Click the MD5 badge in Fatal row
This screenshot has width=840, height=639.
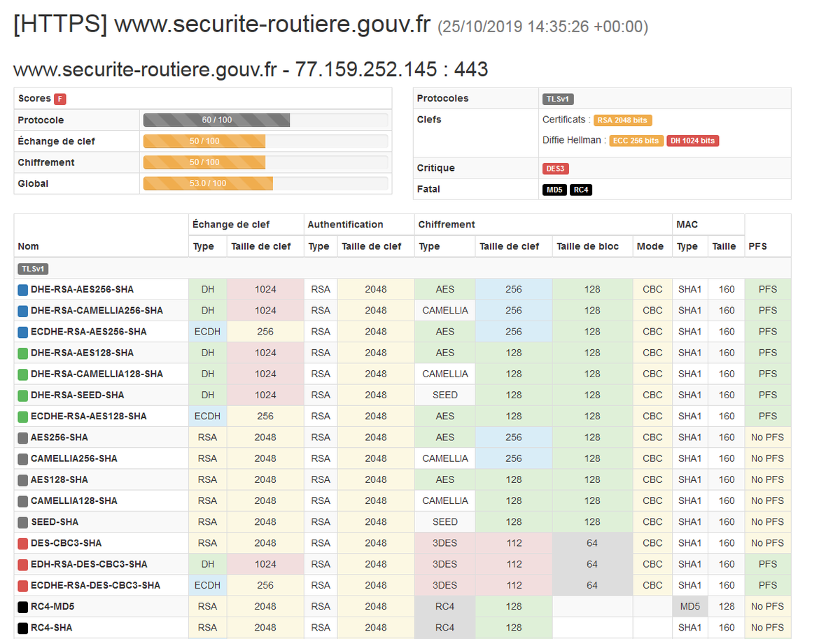pyautogui.click(x=554, y=189)
